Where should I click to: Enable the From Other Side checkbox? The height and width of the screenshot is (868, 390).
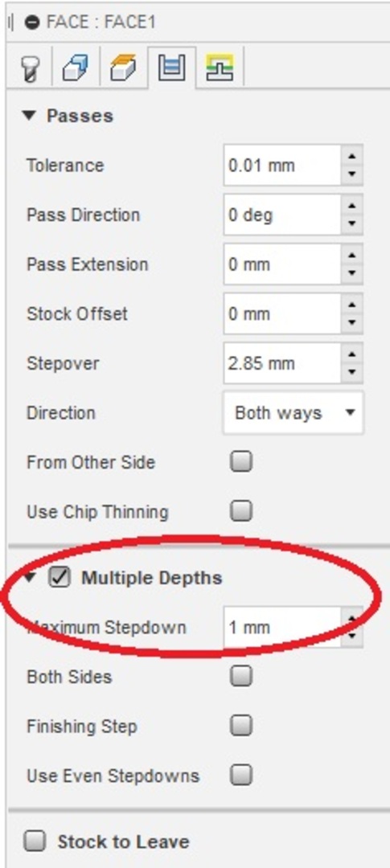tap(241, 461)
